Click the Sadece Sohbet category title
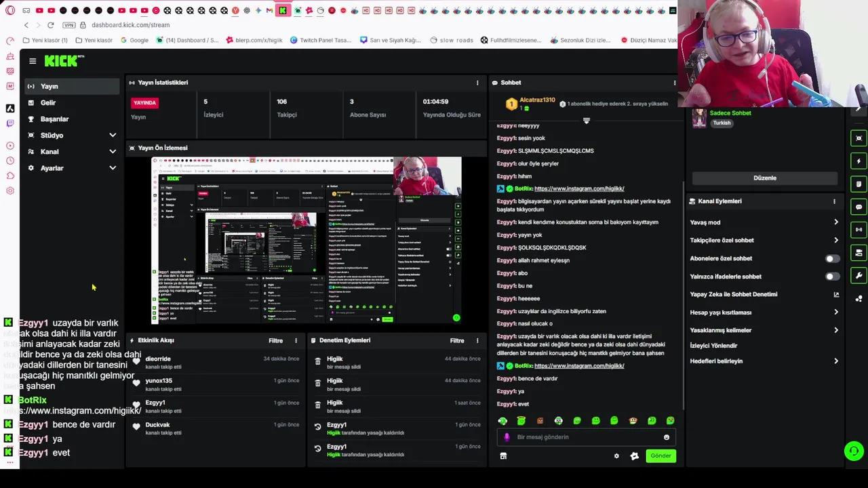The image size is (868, 488). pos(730,113)
